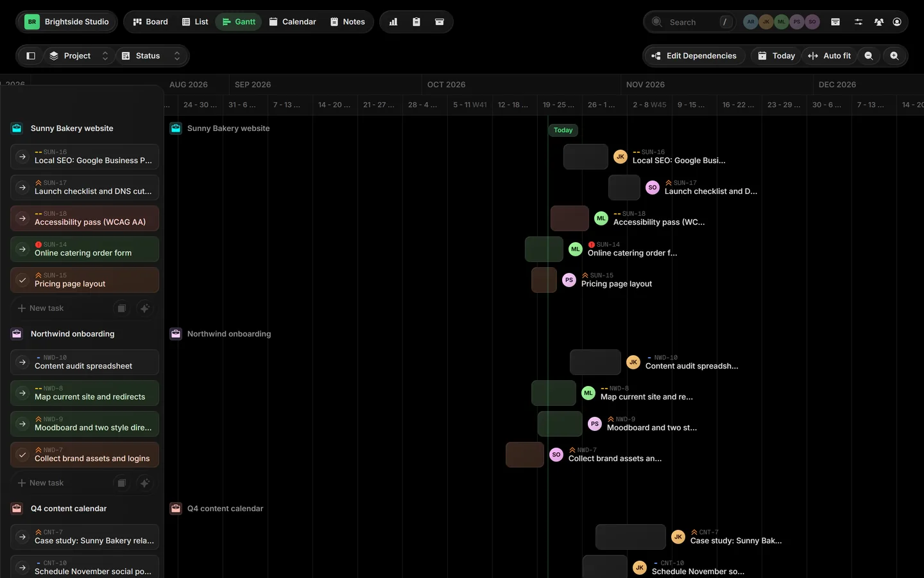This screenshot has width=924, height=578.
Task: Filter by the ML avatar in header
Action: [782, 22]
